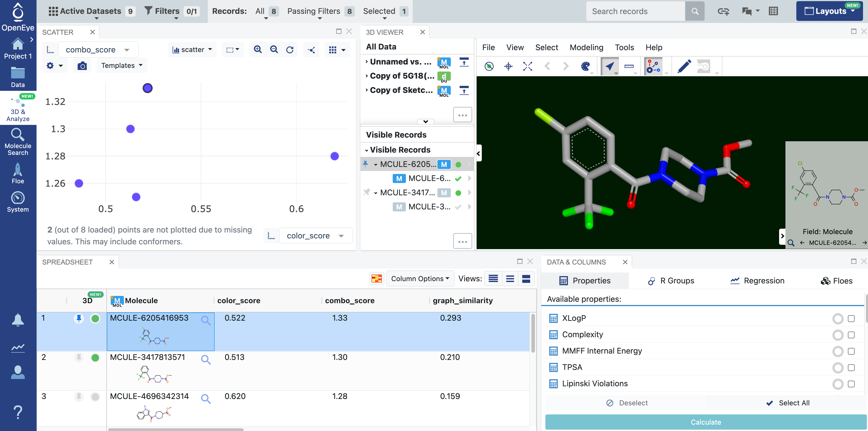Click the color palette icon in 3D viewer
The height and width of the screenshot is (431, 868).
586,67
